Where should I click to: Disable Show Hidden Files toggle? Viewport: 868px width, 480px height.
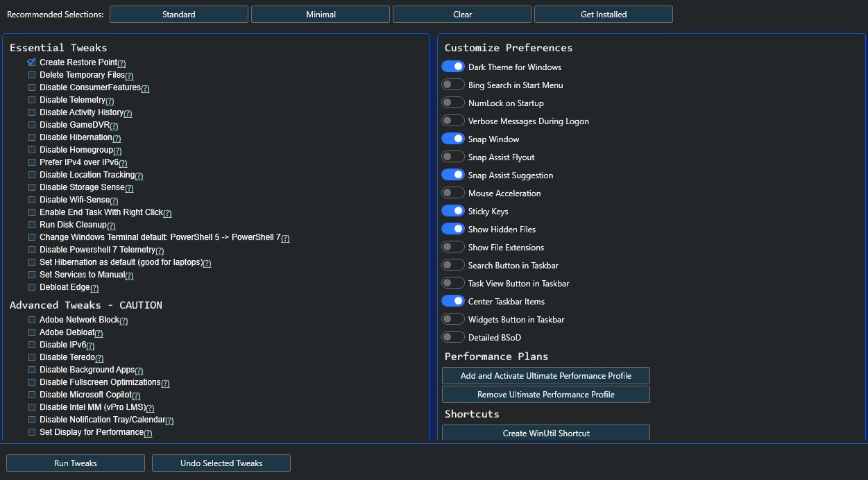click(x=453, y=229)
